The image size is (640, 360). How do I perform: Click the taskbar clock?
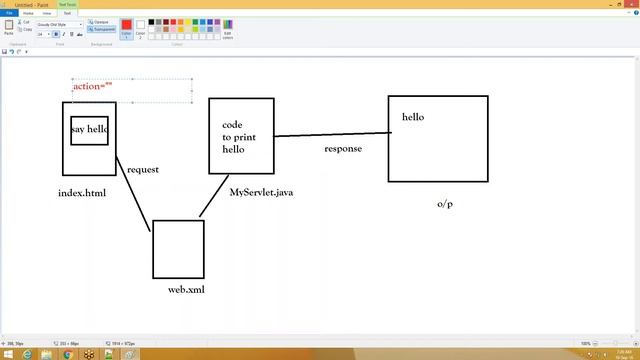tap(624, 354)
